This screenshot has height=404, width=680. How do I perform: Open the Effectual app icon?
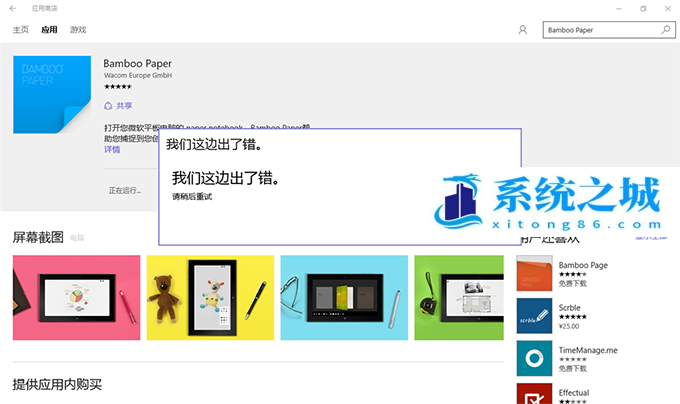534,394
